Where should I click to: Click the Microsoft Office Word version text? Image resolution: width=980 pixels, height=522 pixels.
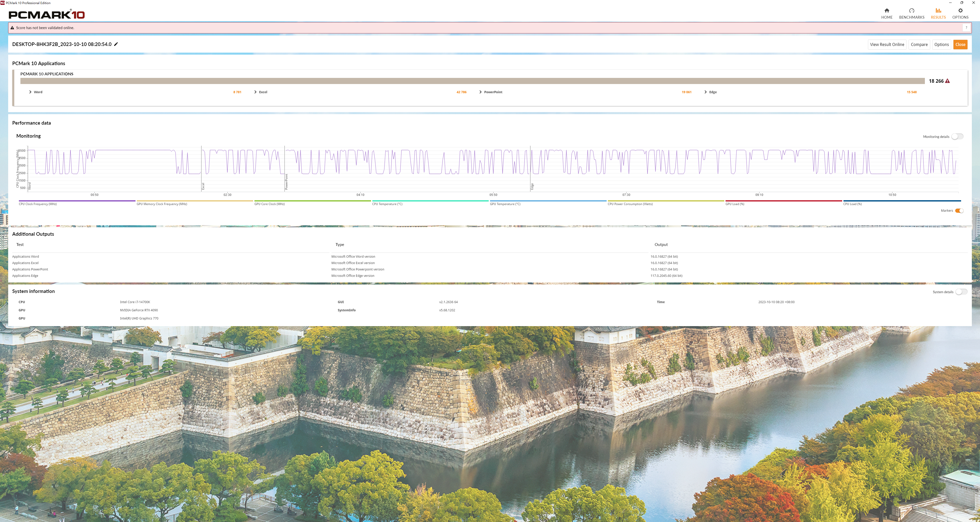pos(353,257)
